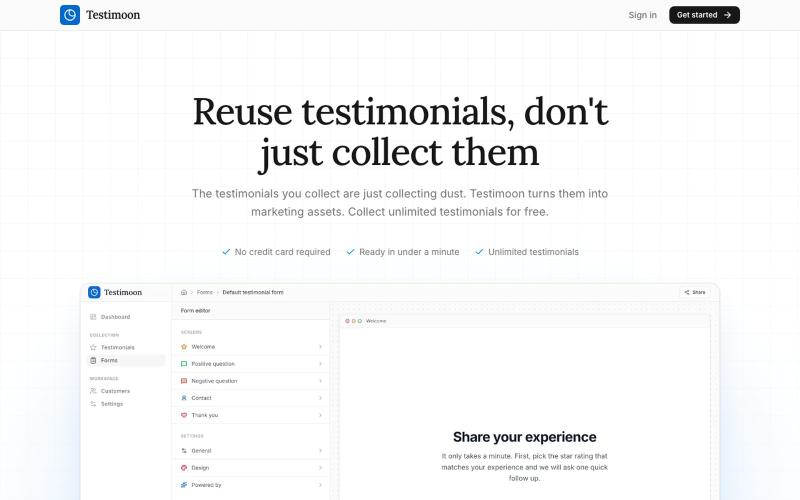The image size is (800, 500).
Task: Click the arrow icon inside Get started
Action: (728, 15)
